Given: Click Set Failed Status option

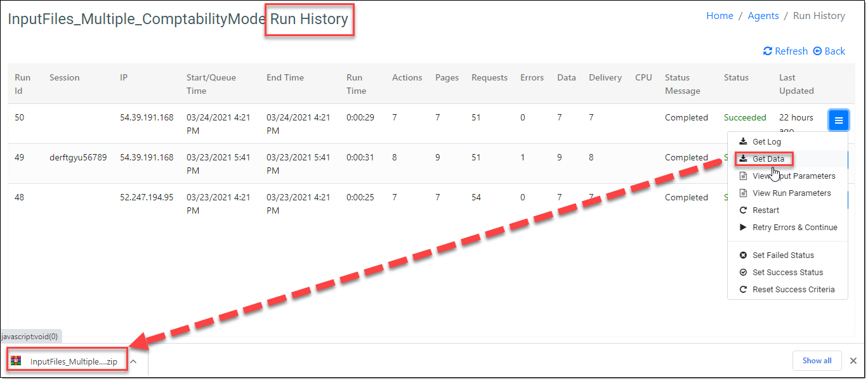Looking at the screenshot, I should pyautogui.click(x=782, y=255).
